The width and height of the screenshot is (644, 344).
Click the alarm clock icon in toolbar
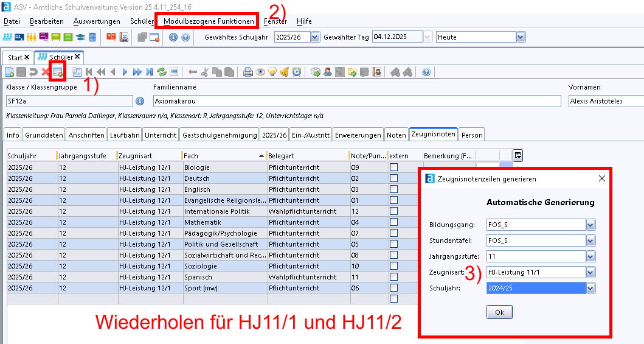(x=296, y=72)
